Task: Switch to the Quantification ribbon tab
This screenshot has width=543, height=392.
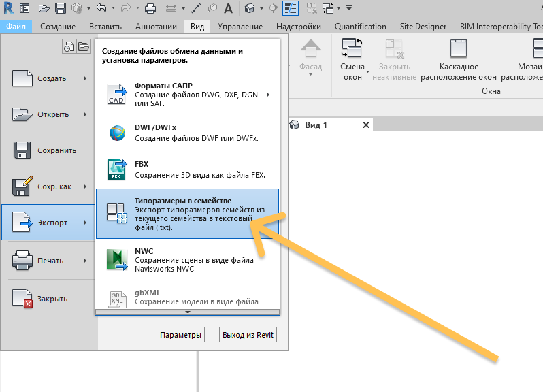Action: (x=360, y=27)
